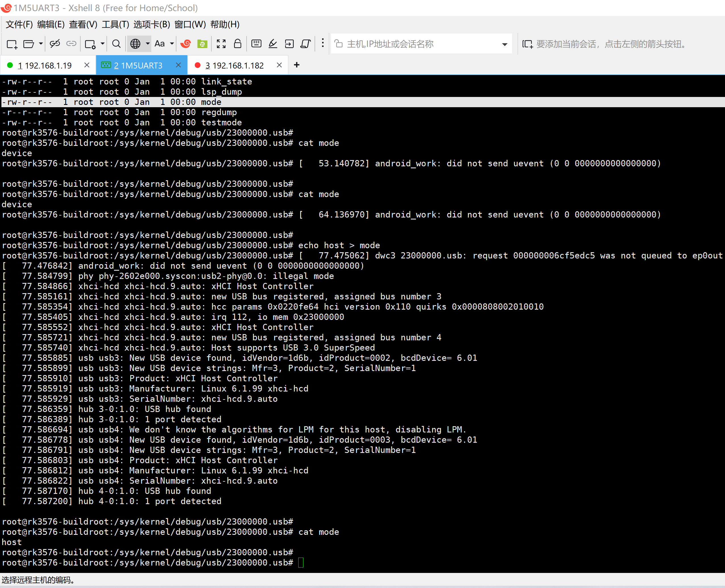
Task: Add a new tab with plus button
Action: [297, 65]
